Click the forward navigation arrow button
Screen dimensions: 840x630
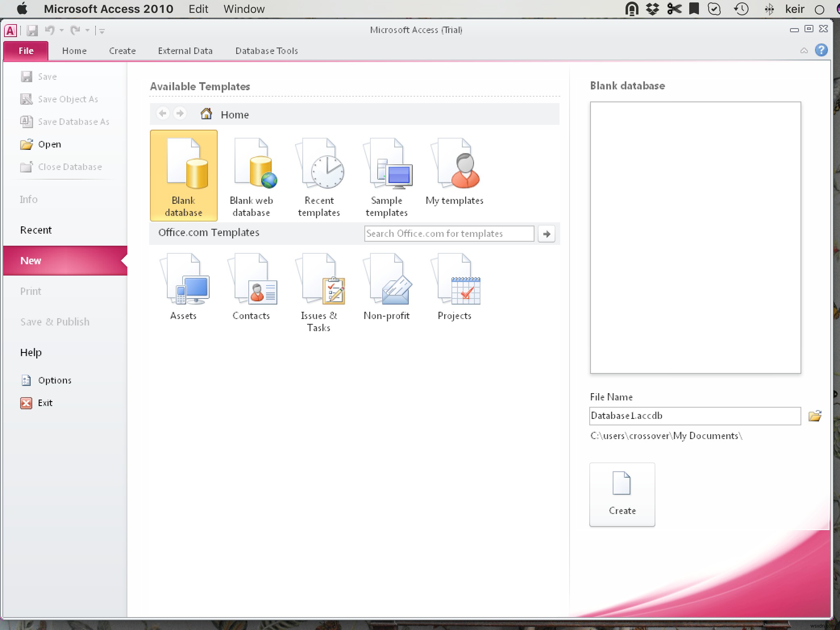179,114
